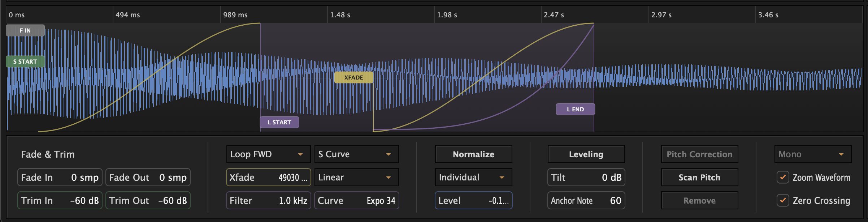868x222 pixels.
Task: Open the Linear dropdown menu
Action: tap(356, 178)
